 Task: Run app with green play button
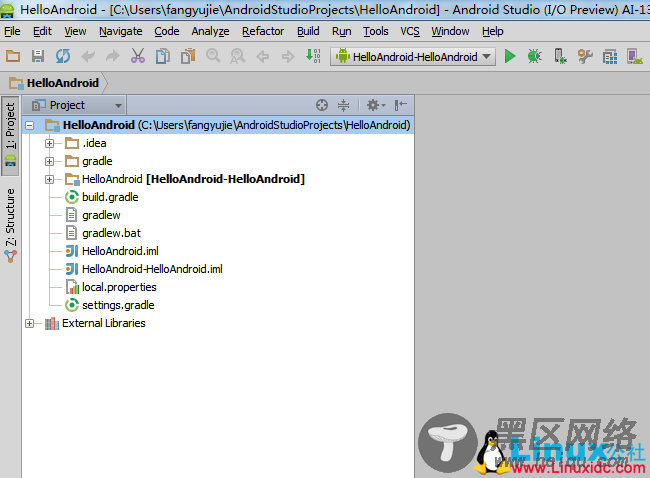[510, 56]
